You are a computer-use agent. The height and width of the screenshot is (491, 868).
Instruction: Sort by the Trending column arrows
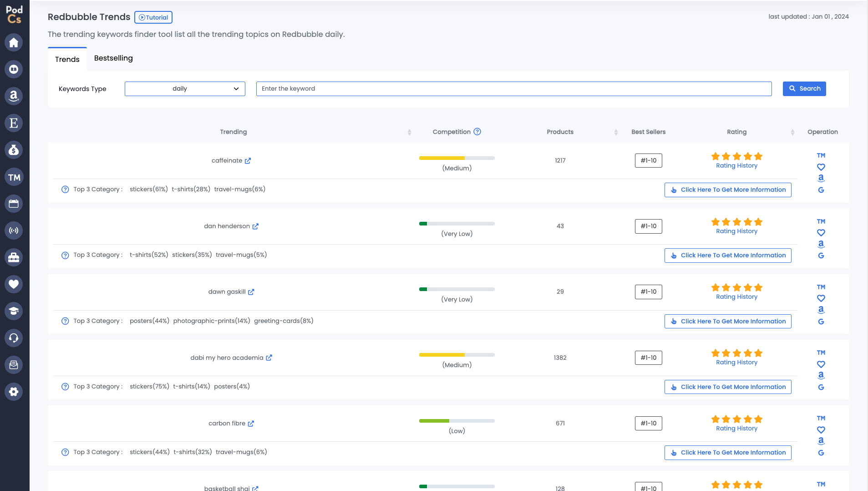click(x=409, y=132)
